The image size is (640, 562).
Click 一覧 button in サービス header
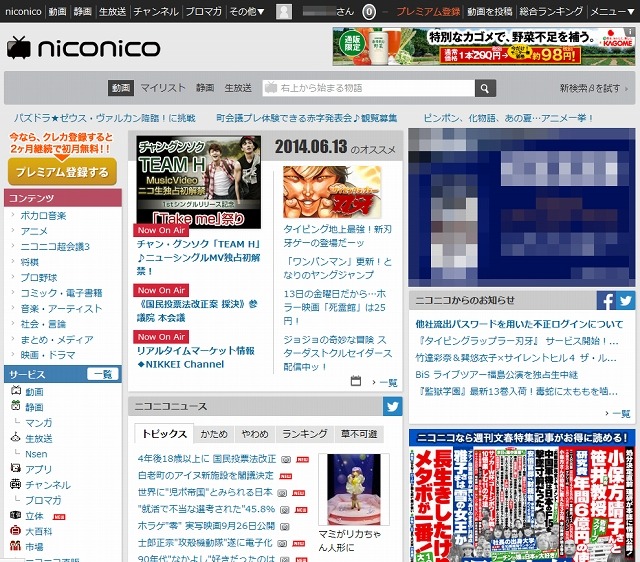click(102, 374)
